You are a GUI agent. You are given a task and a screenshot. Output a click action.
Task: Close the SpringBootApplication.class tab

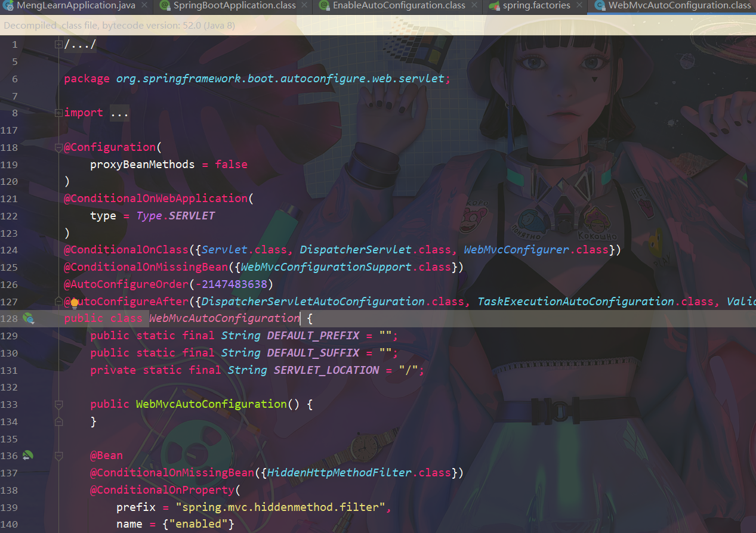(304, 5)
